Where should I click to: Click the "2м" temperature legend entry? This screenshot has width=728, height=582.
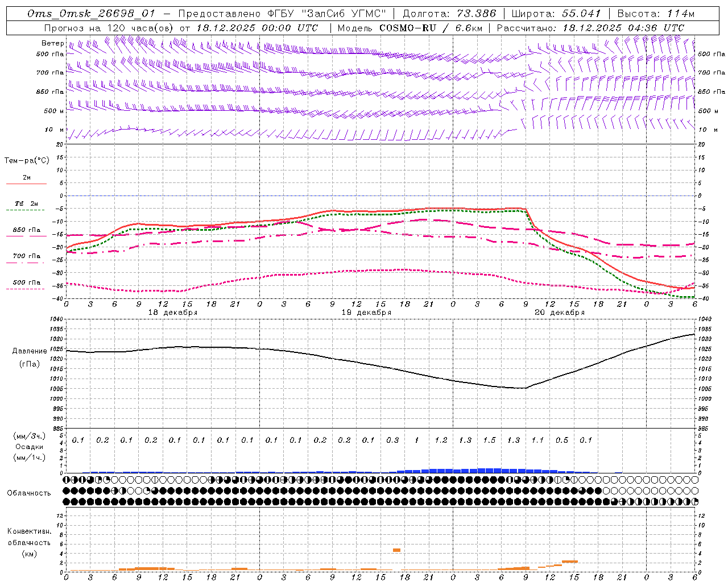click(26, 178)
